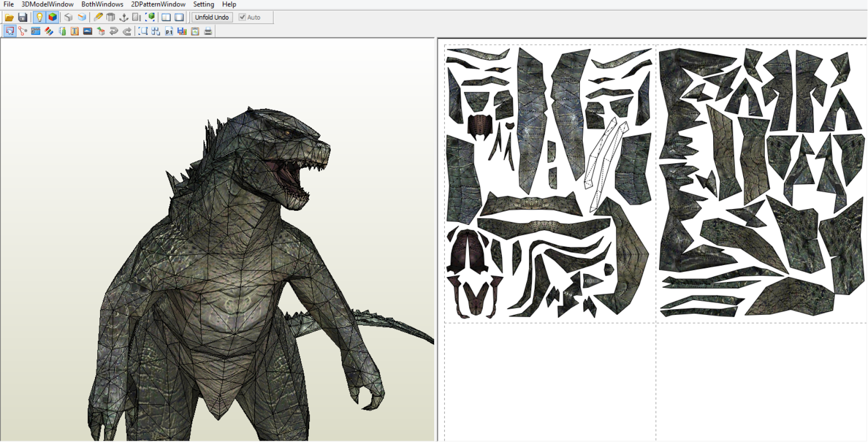Image resolution: width=868 pixels, height=442 pixels.
Task: Select the colored pencils edge color tool
Action: (49, 31)
